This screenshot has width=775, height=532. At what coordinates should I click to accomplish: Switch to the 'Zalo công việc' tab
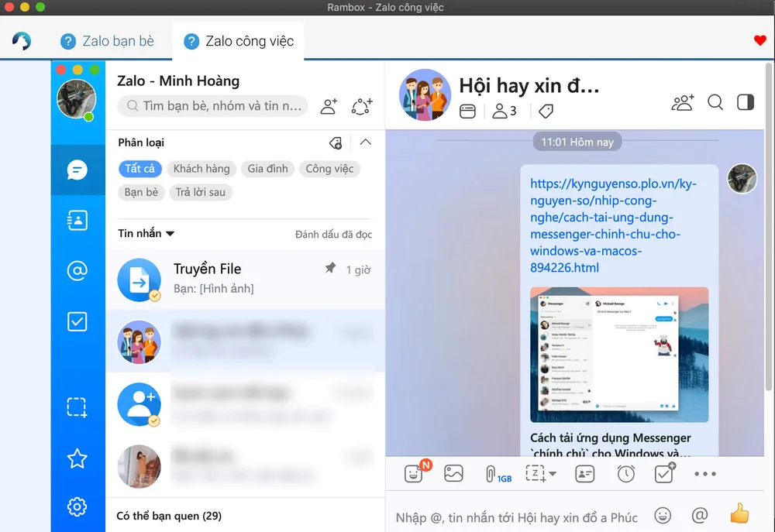pyautogui.click(x=239, y=41)
